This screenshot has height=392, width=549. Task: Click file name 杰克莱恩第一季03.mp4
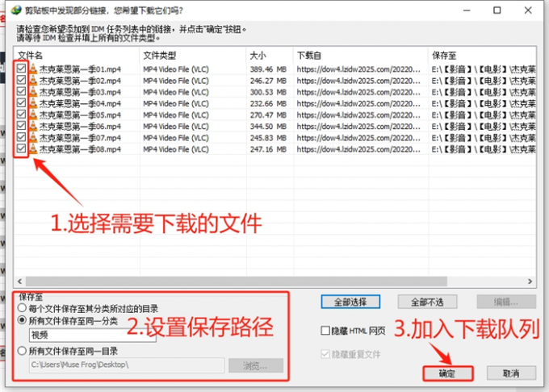point(80,92)
